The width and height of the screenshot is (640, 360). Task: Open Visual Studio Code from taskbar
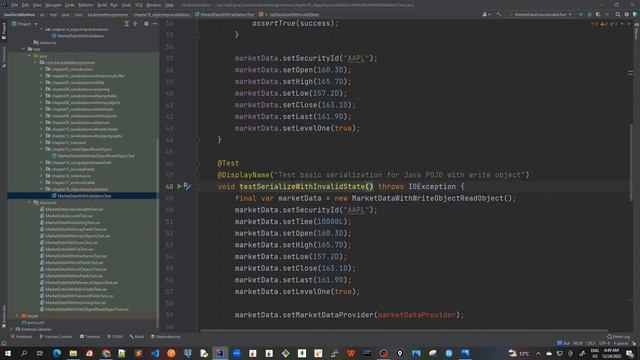(155, 353)
